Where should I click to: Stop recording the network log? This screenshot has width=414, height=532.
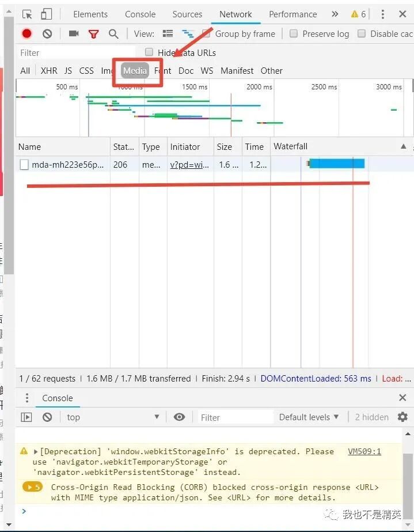pos(27,33)
